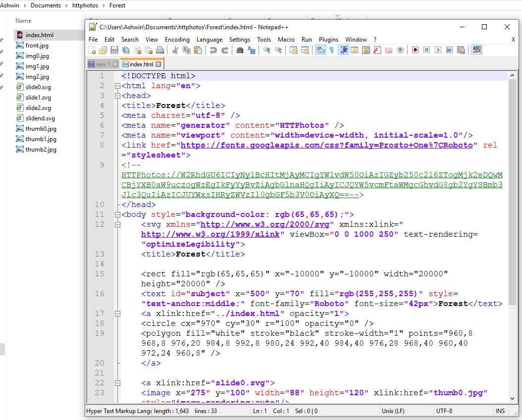Collapse the body fold marker on line 11
Viewport: 522px width, 420px height.
tap(117, 214)
